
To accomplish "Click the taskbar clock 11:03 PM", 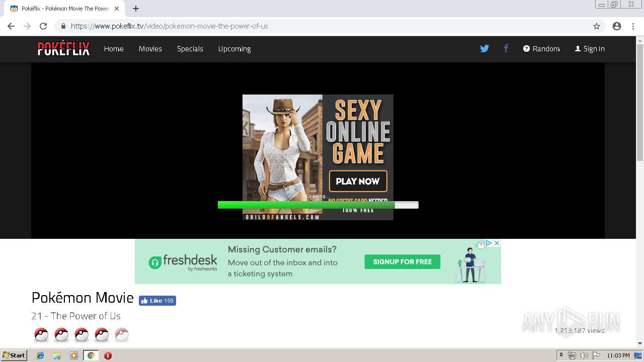I will tap(618, 355).
